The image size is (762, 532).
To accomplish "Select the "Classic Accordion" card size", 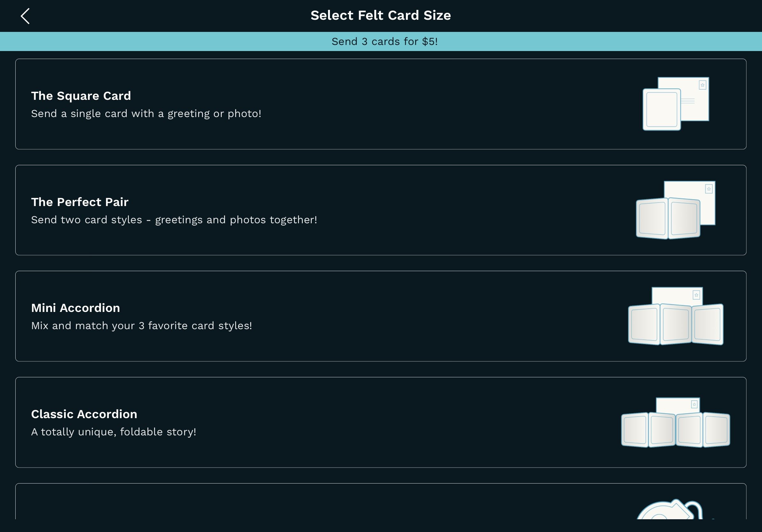I will [381, 422].
